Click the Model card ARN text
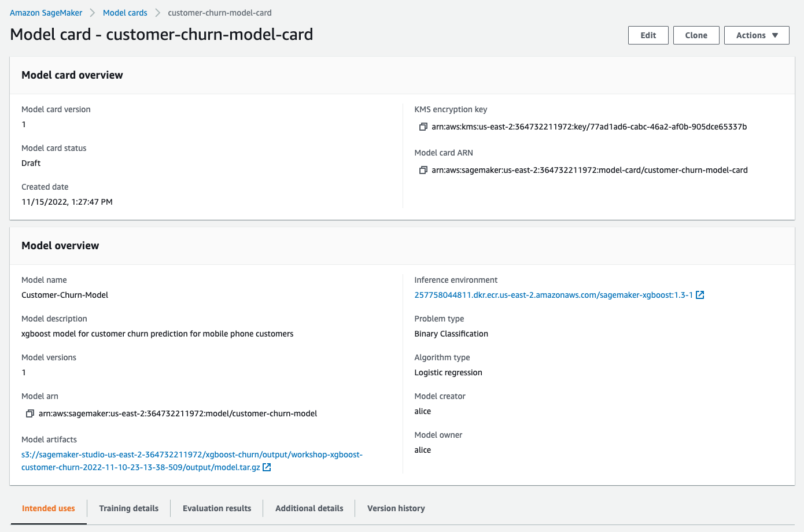 589,170
